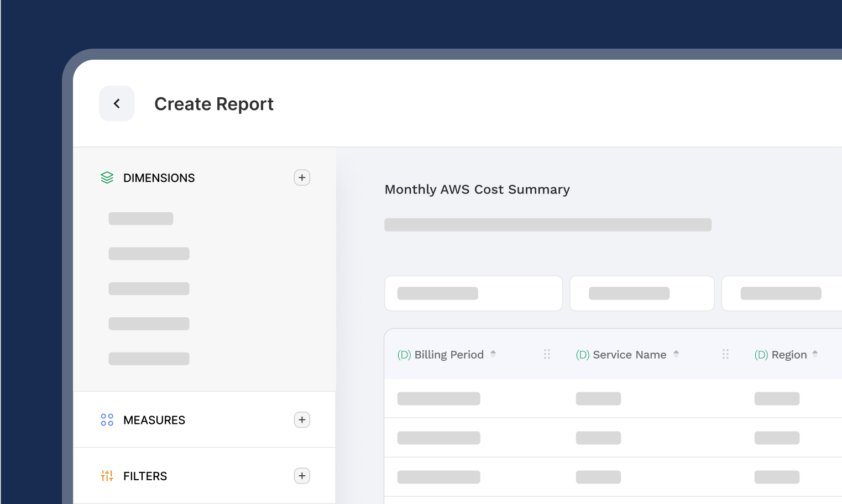842x504 pixels.
Task: Click the Monthly AWS Cost Summary title
Action: coord(477,190)
